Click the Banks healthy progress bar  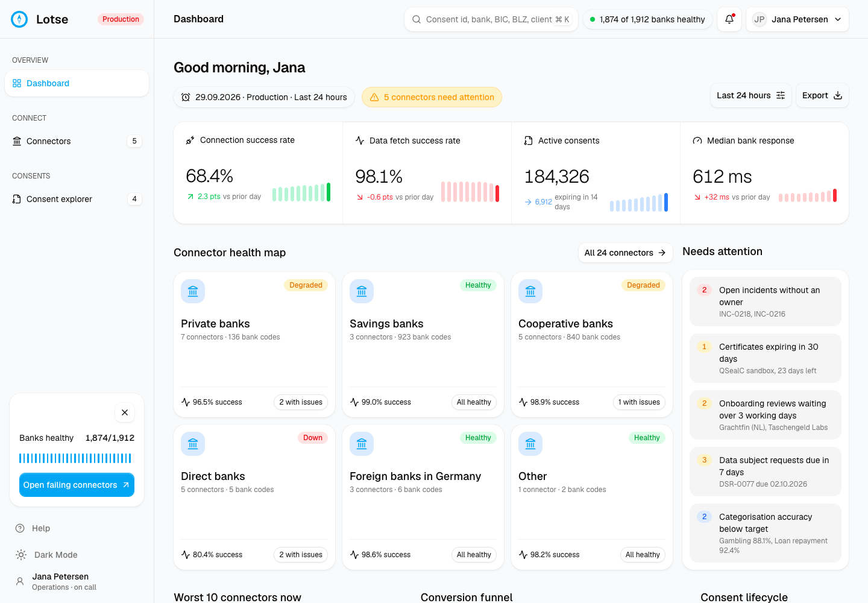(x=77, y=458)
